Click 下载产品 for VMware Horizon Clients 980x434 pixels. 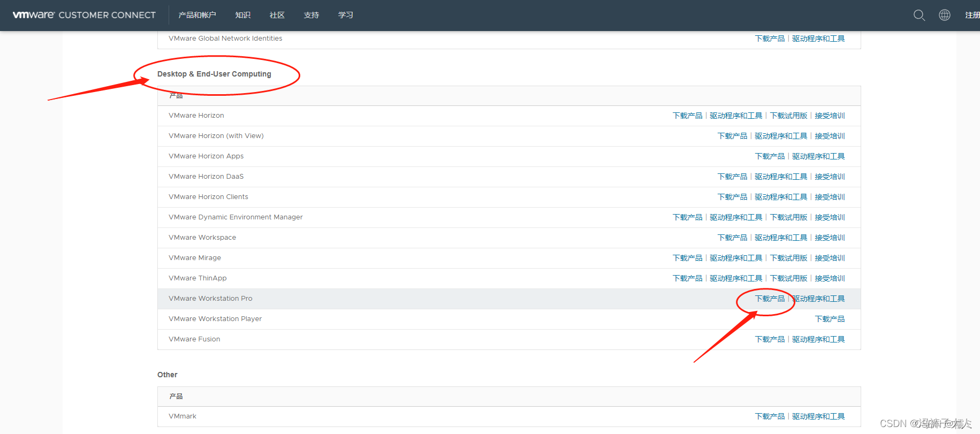(732, 197)
